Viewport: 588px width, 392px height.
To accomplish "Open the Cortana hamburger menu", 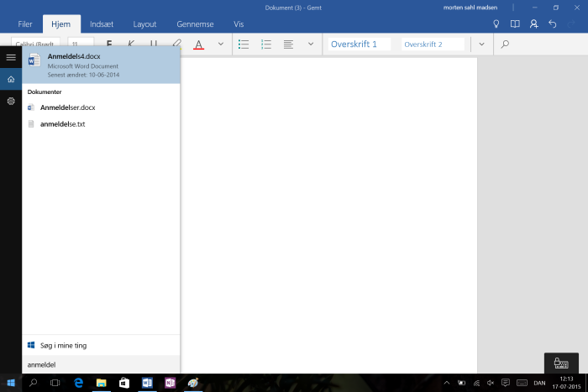I will [x=11, y=57].
